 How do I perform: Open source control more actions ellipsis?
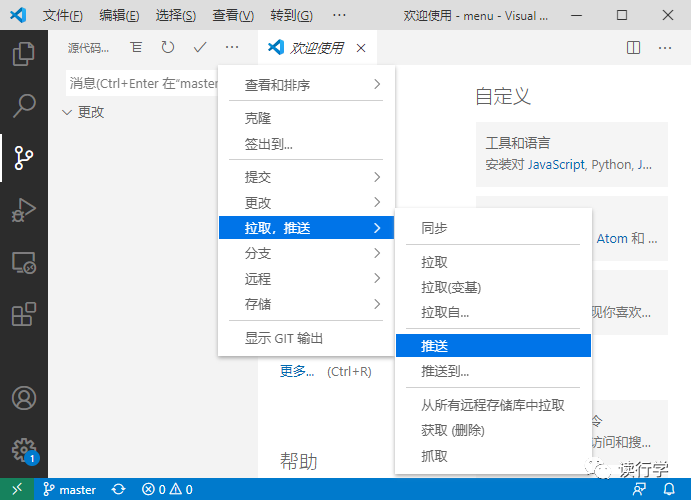(x=232, y=47)
